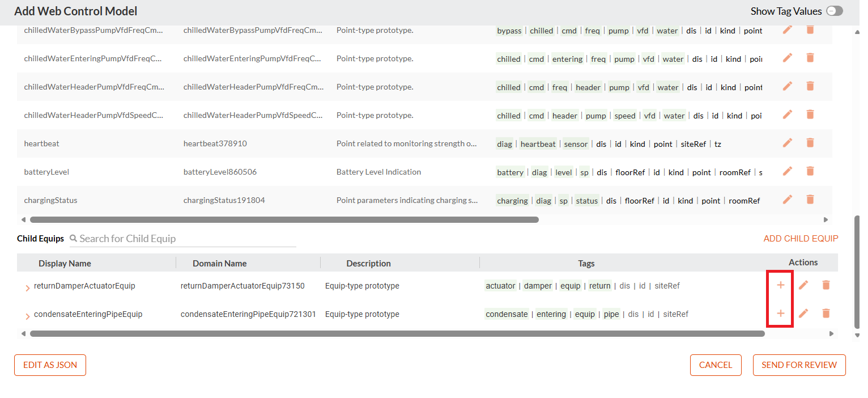Edit the chargingStatus point row
Image resolution: width=868 pixels, height=398 pixels.
pyautogui.click(x=788, y=200)
